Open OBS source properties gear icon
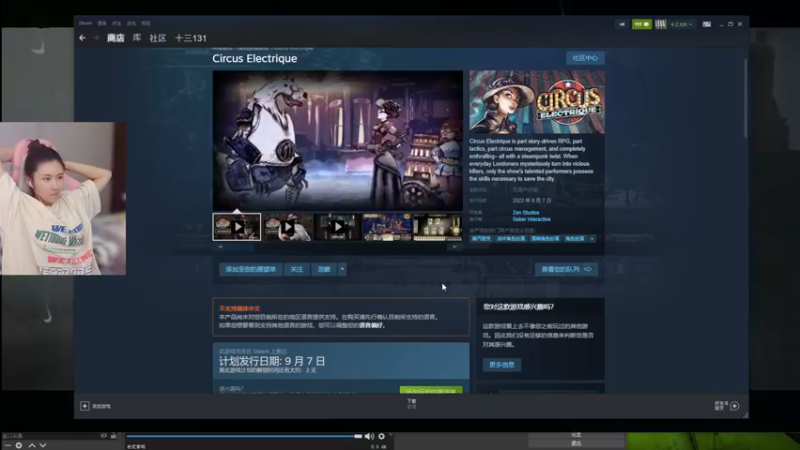The width and height of the screenshot is (800, 450). (x=18, y=445)
